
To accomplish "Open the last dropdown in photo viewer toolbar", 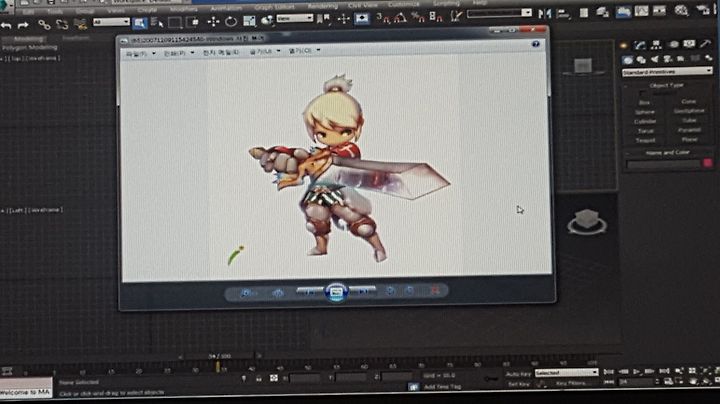I will coord(304,51).
